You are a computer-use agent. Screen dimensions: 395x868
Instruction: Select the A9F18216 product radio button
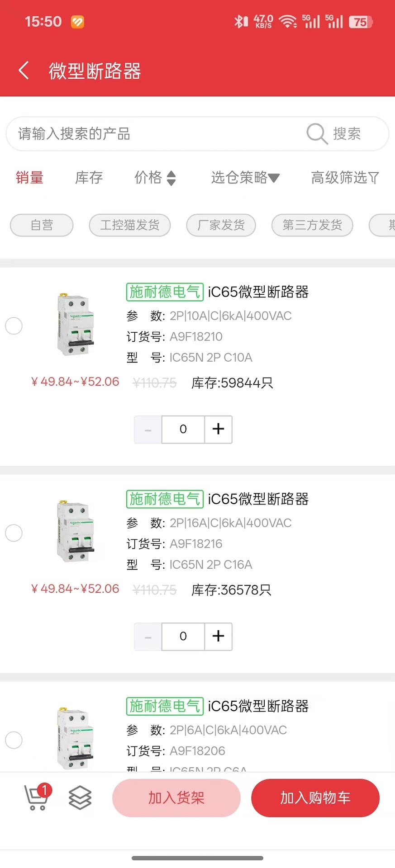(x=14, y=533)
